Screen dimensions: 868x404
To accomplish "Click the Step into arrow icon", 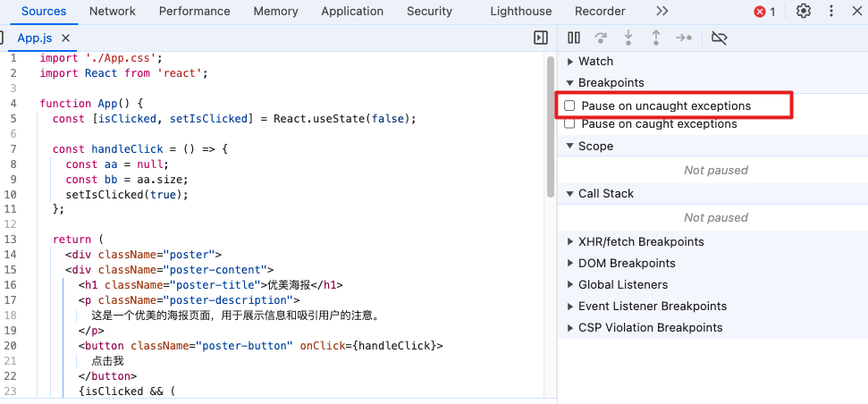I will click(x=628, y=38).
